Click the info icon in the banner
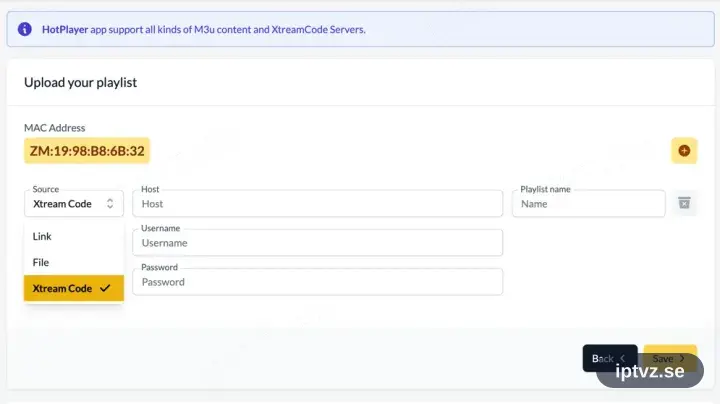The height and width of the screenshot is (404, 720). tap(25, 29)
